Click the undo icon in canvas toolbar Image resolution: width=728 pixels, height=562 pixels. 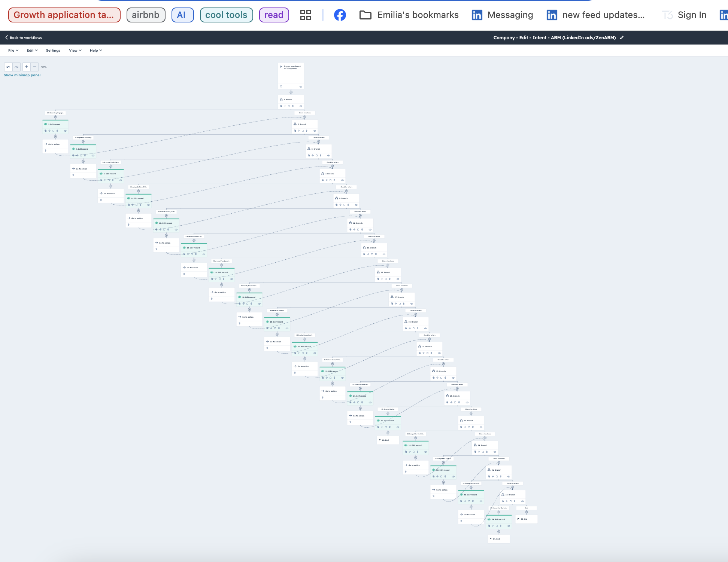(x=8, y=67)
